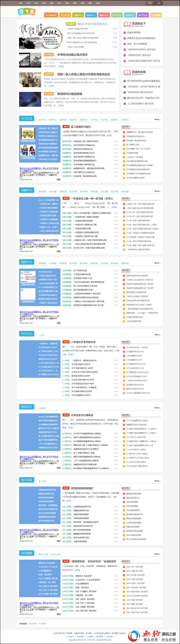Click the 登录 button
This screenshot has width=180, height=644.
[150, 3]
